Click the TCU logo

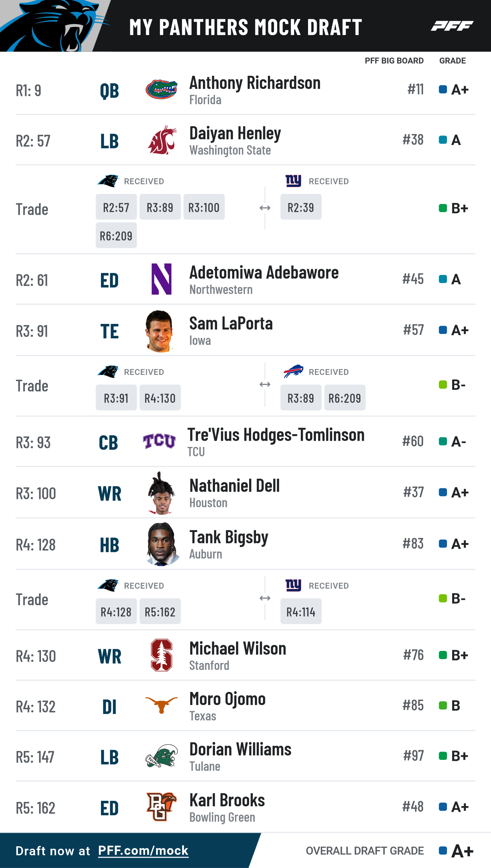(x=159, y=441)
